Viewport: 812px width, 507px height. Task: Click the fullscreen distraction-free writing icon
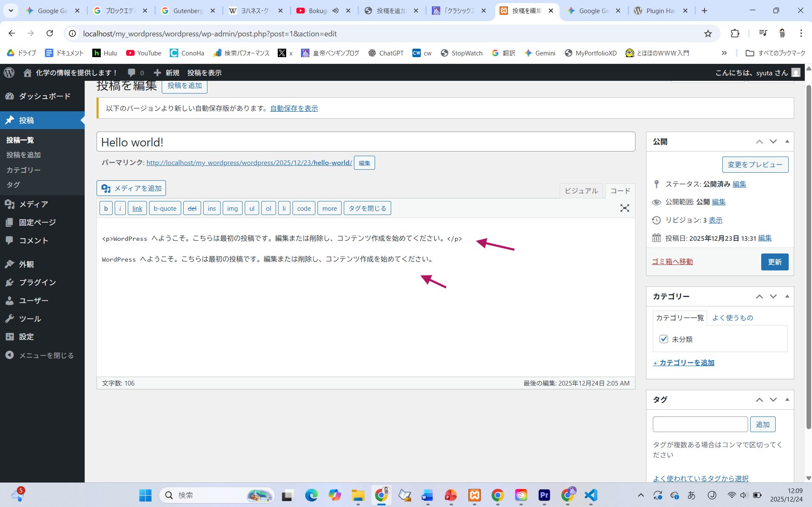624,208
